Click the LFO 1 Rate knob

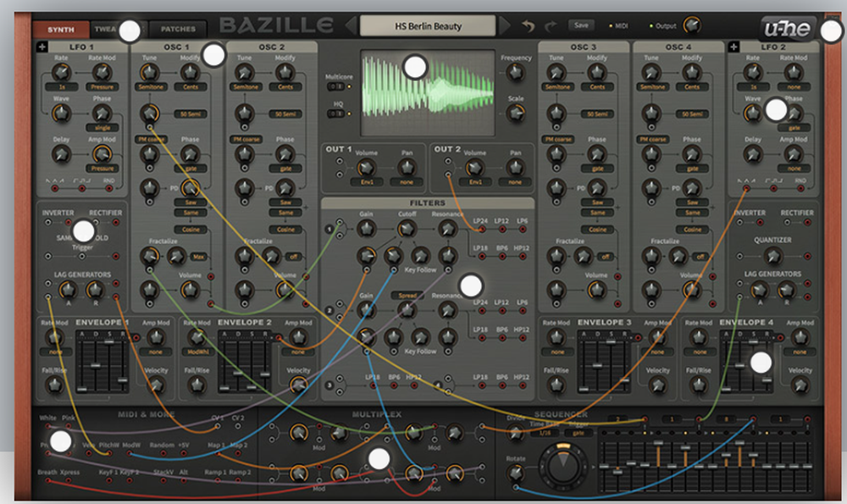[61, 72]
